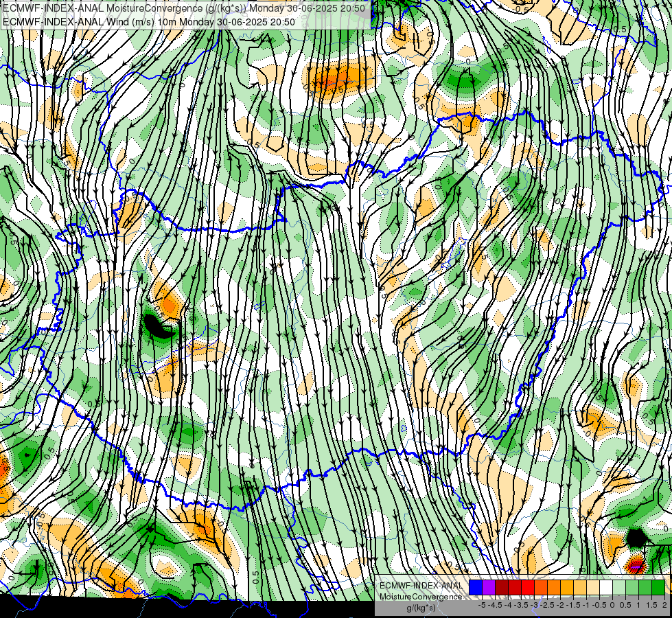672x618 pixels.
Task: Click the -1 legend scale value
Action: (x=587, y=605)
